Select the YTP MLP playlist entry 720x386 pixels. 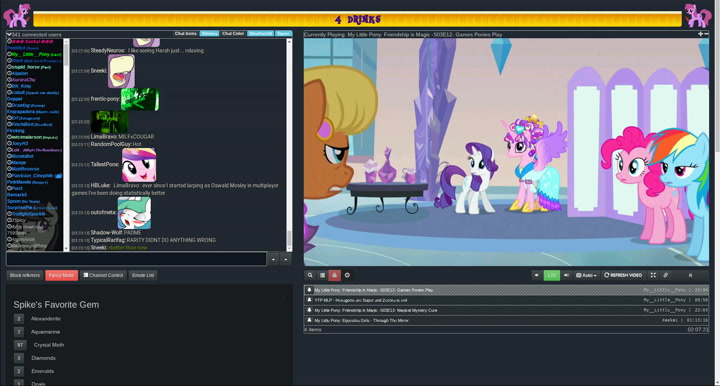[x=506, y=300]
